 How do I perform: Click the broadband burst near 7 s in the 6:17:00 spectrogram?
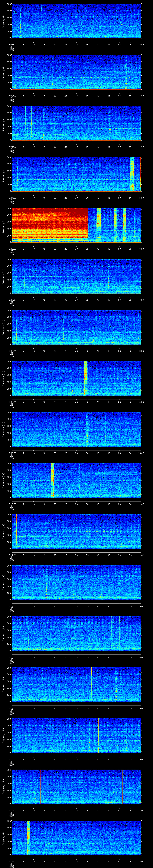28,838
